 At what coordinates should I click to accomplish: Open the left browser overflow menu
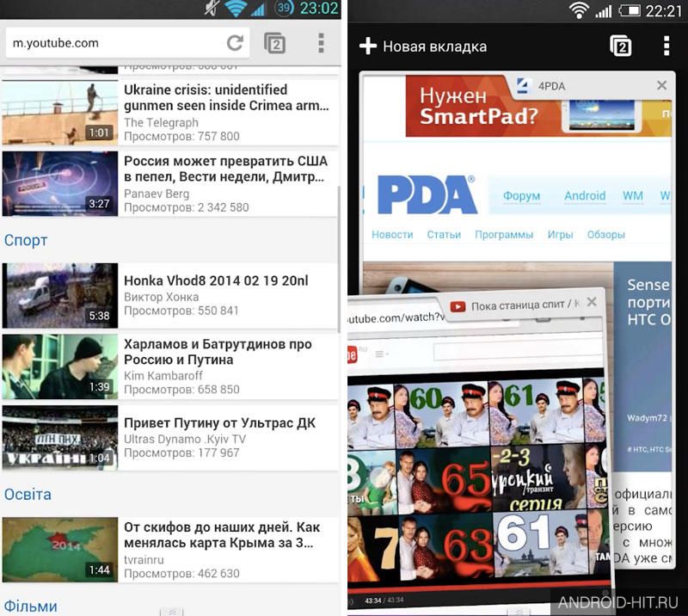[x=321, y=43]
